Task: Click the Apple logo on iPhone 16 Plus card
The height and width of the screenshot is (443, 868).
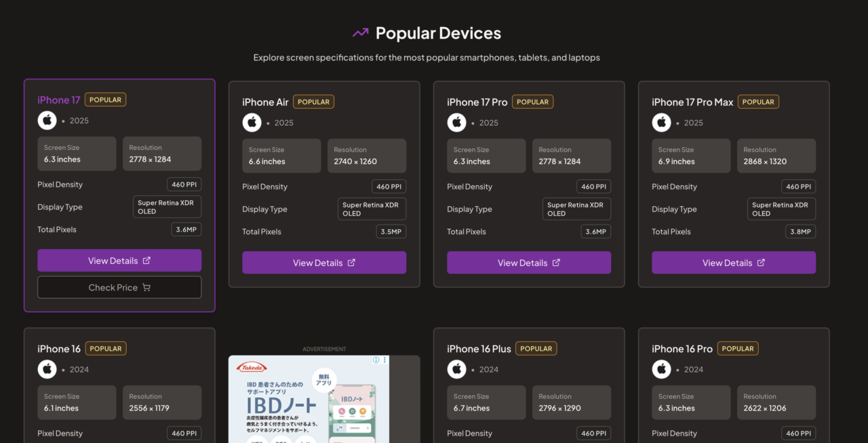Action: (x=456, y=369)
